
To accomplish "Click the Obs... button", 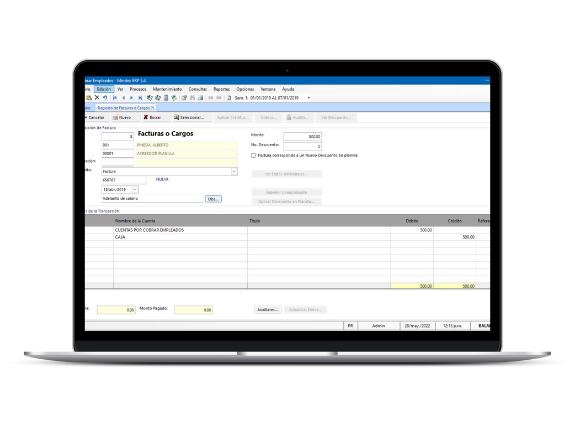I will tap(213, 199).
